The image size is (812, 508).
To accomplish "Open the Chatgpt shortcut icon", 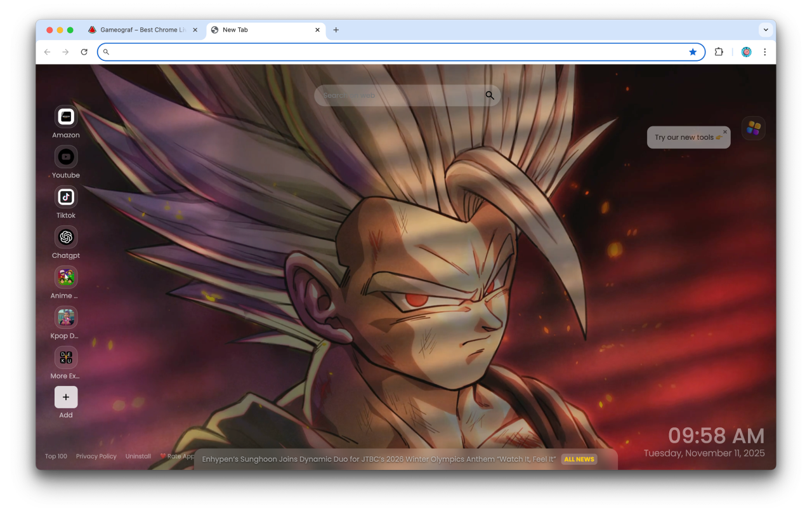I will point(66,237).
